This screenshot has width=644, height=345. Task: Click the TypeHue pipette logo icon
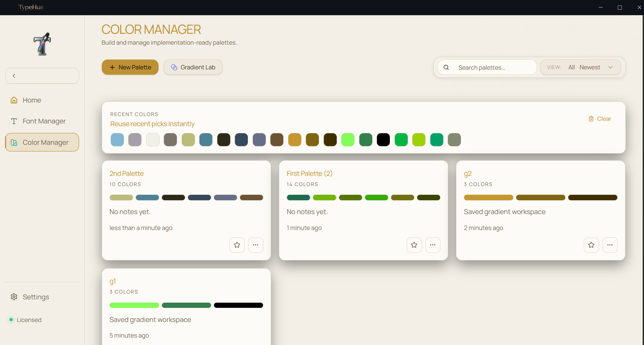42,44
